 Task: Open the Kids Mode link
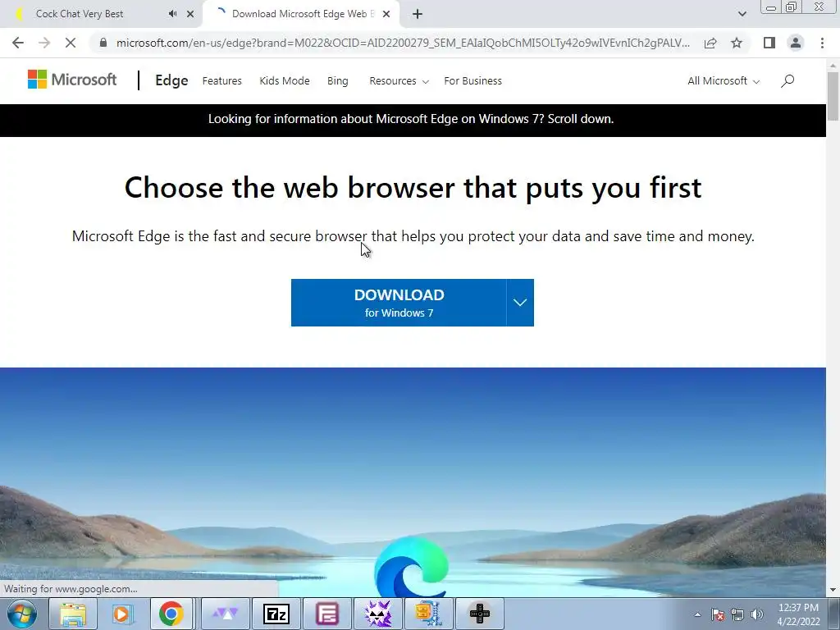point(285,81)
